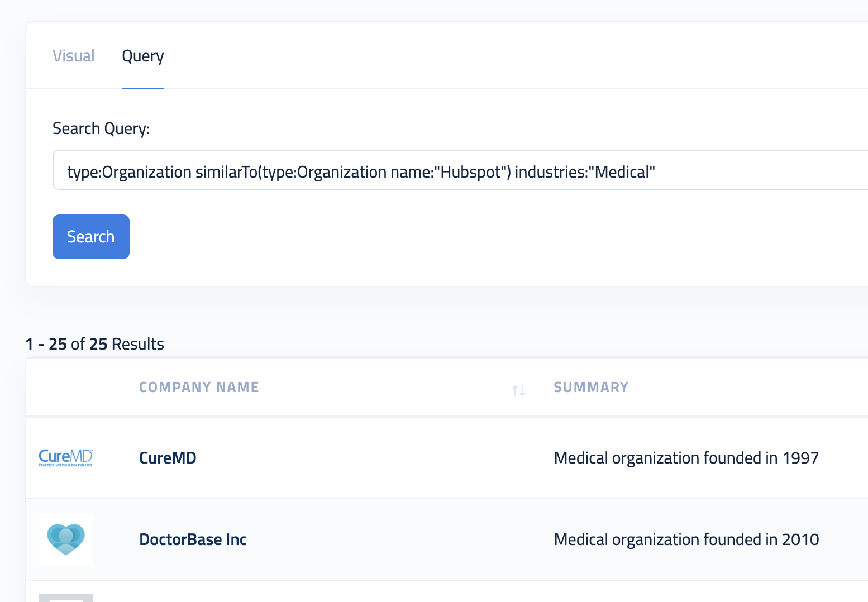Select 'Medical organization founded in 2010' text
868x602 pixels.
[x=686, y=539]
